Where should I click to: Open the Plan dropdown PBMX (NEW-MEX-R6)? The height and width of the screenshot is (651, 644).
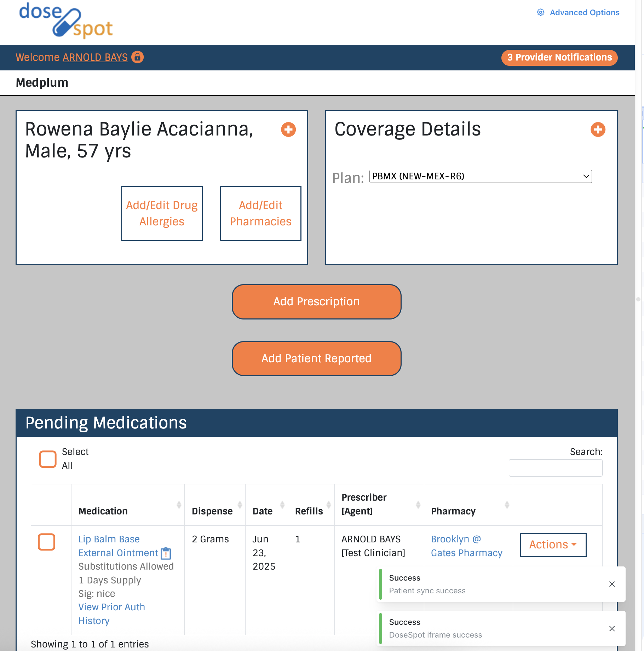pos(480,177)
